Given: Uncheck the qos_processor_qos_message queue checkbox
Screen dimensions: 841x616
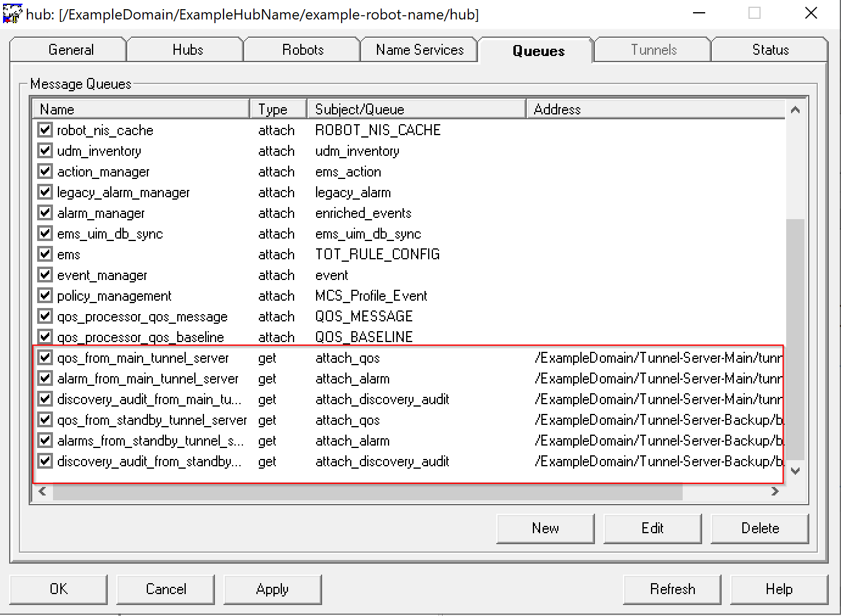Looking at the screenshot, I should coord(45,315).
